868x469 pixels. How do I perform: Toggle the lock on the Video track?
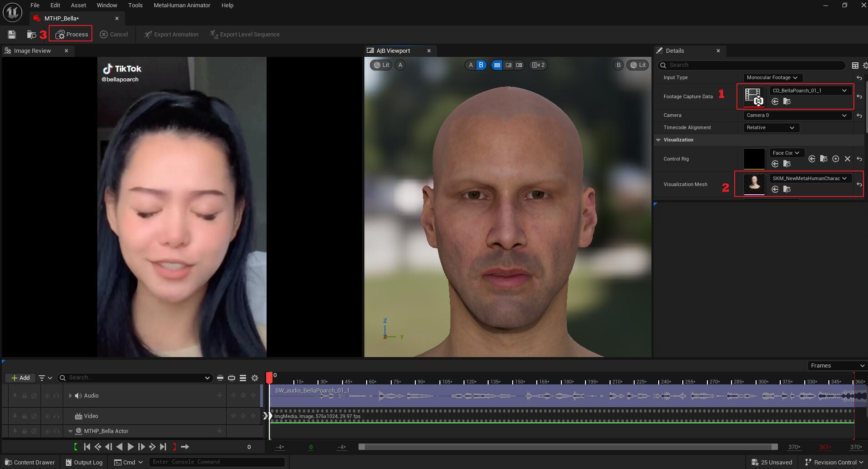25,416
